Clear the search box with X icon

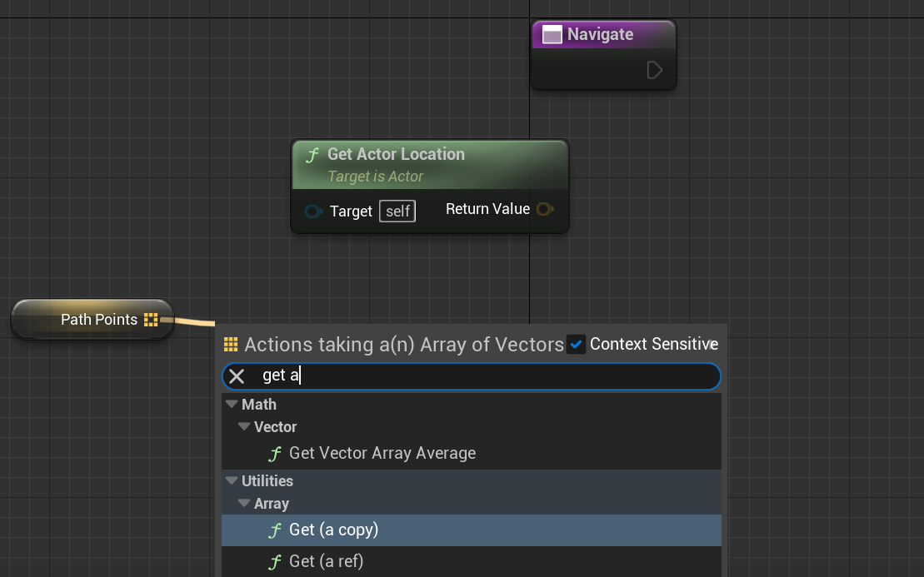pos(237,376)
